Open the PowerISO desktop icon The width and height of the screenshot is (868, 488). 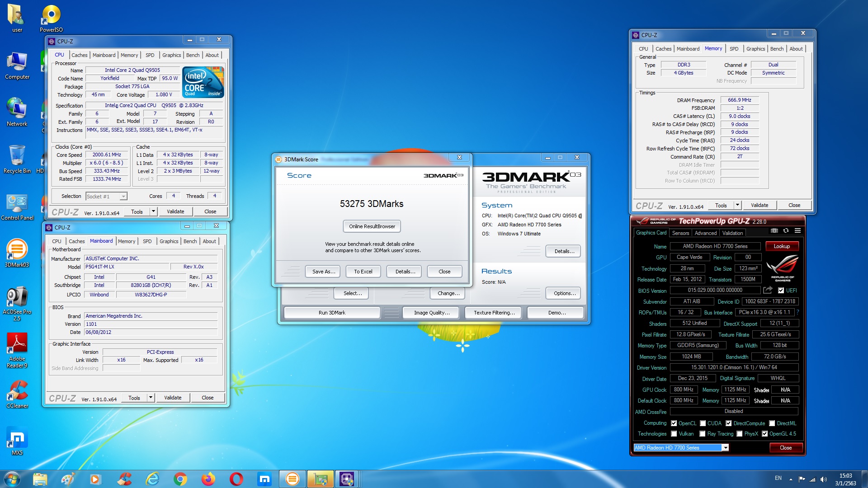point(51,19)
